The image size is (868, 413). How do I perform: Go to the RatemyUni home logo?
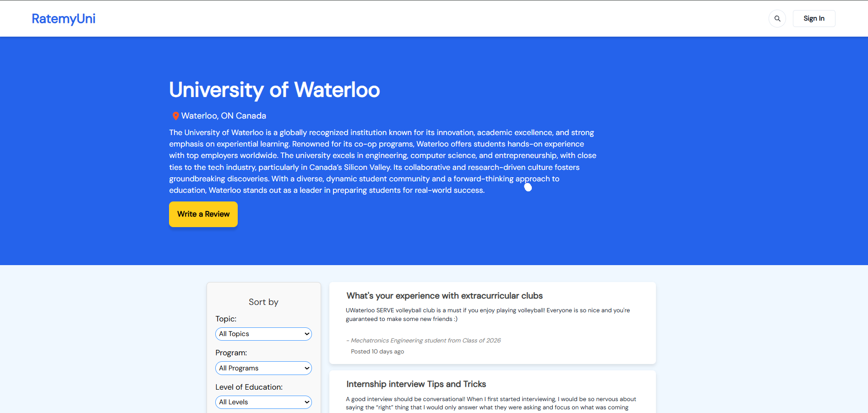pos(64,19)
